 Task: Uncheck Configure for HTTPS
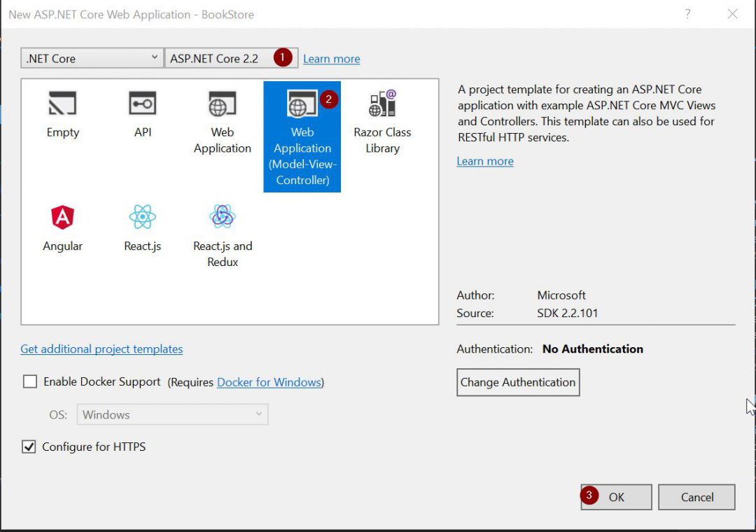[29, 447]
